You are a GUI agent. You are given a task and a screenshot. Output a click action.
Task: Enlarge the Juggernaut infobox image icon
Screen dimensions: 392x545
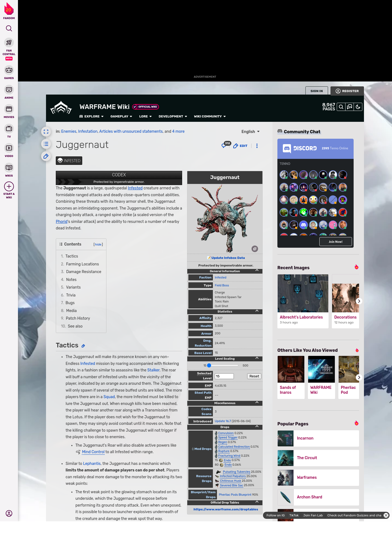[x=255, y=249]
